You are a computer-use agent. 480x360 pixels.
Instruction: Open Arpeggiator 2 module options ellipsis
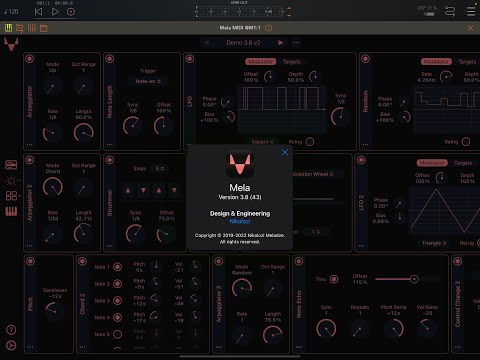30,246
